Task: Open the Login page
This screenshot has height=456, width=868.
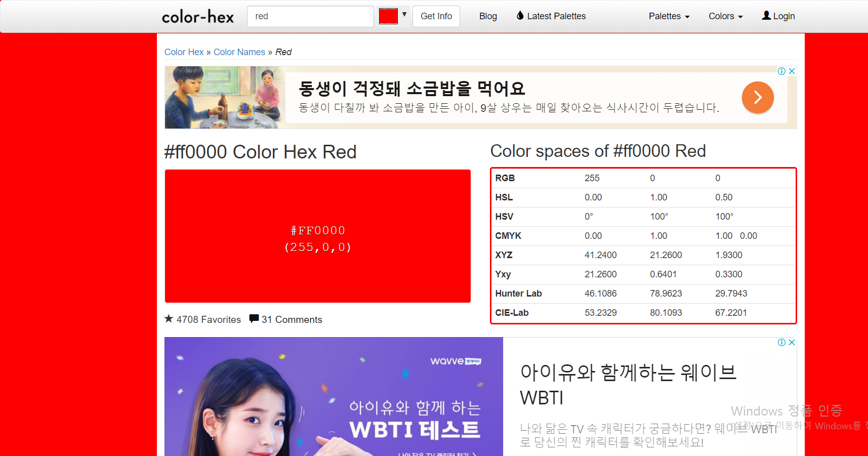Action: [x=778, y=16]
